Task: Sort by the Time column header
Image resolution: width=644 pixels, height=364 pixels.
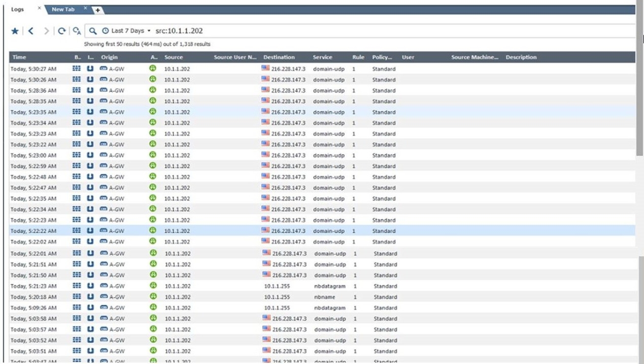Action: (x=19, y=57)
